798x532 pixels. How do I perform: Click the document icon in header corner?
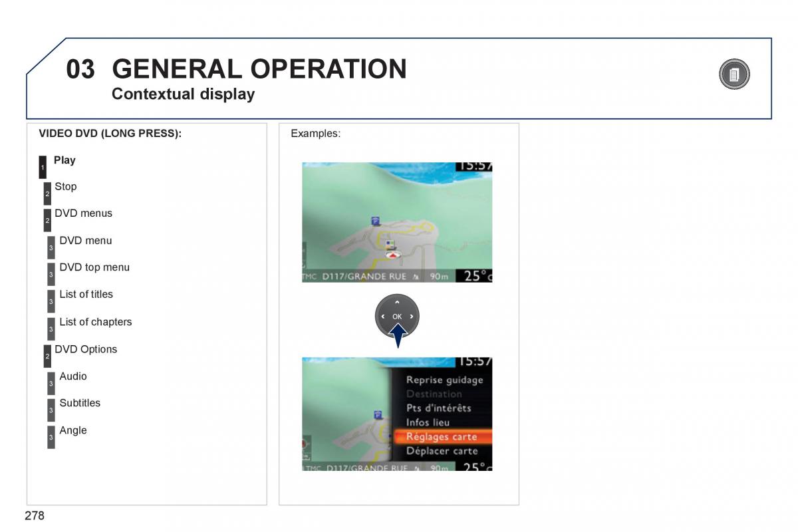click(x=734, y=74)
